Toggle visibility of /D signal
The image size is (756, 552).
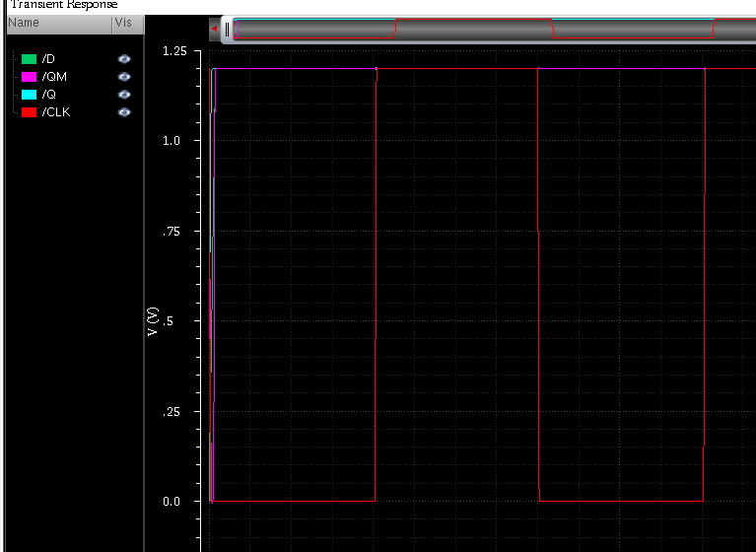point(124,59)
